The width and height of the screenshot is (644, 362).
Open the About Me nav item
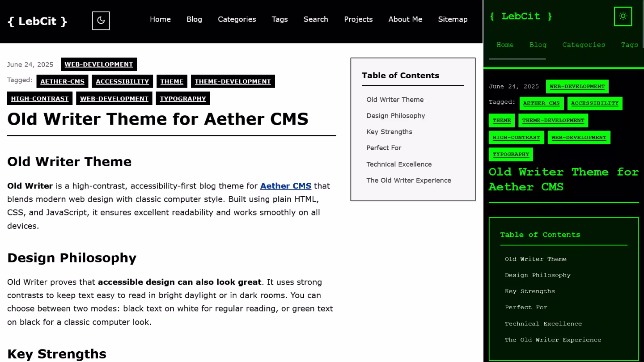tap(405, 19)
